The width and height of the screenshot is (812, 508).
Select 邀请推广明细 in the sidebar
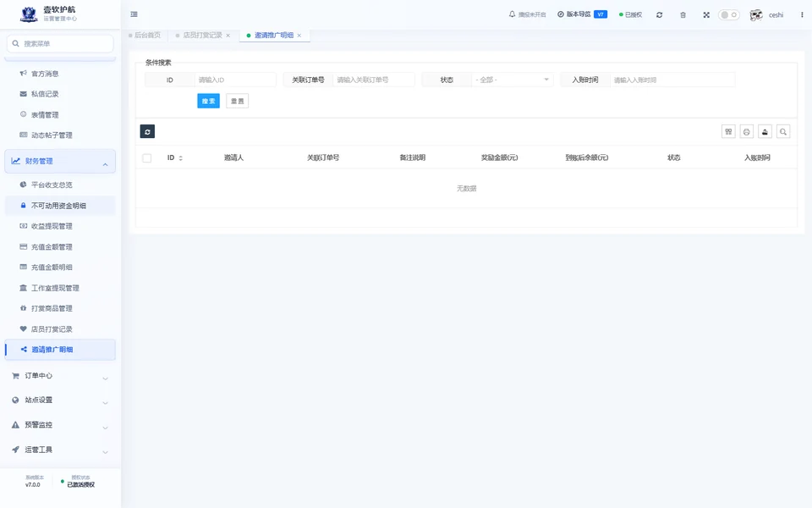point(60,350)
